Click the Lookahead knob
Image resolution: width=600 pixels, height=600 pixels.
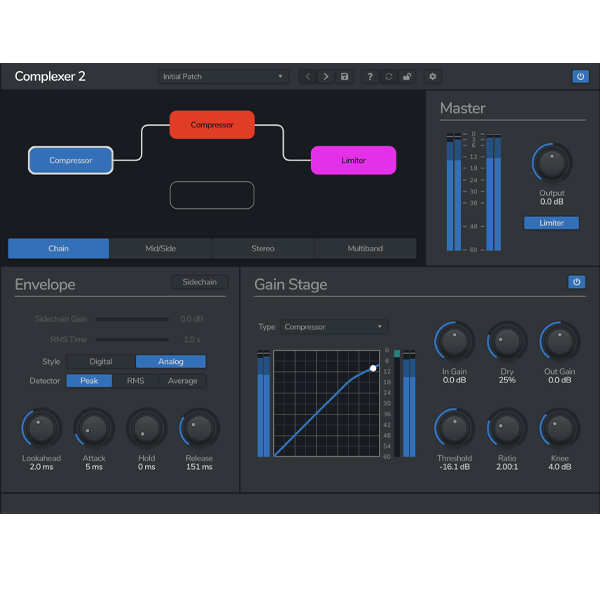pos(41,428)
